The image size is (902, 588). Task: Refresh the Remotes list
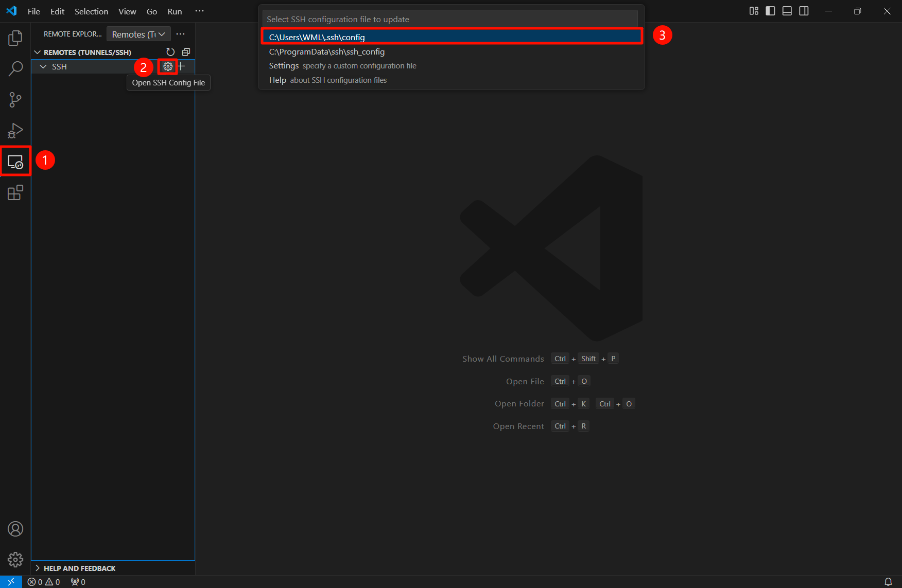point(170,52)
